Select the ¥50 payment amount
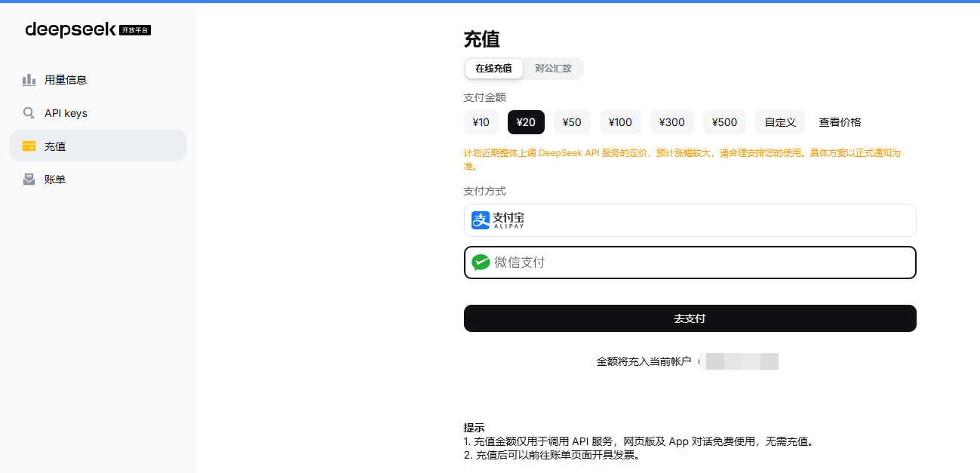This screenshot has height=473, width=980. [x=572, y=122]
